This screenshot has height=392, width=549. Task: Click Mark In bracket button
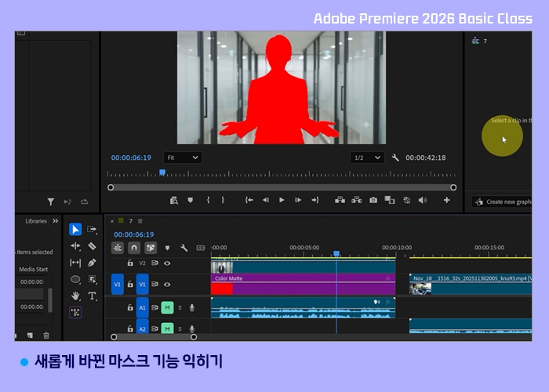(208, 200)
